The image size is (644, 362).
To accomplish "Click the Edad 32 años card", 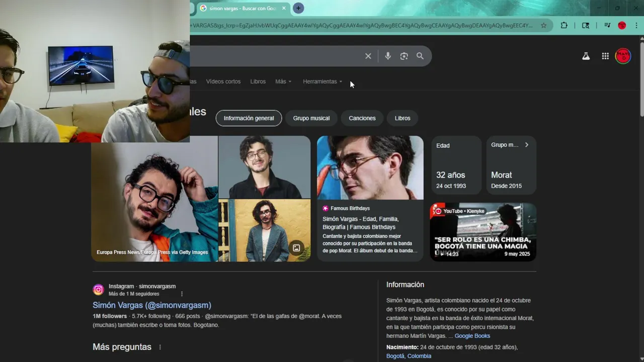I will tap(456, 165).
